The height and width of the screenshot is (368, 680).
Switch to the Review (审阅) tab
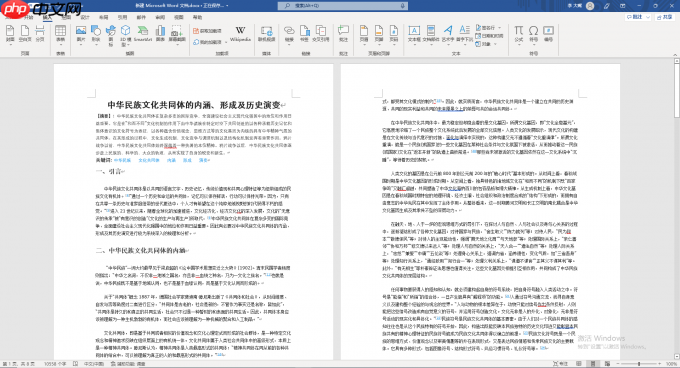point(160,17)
